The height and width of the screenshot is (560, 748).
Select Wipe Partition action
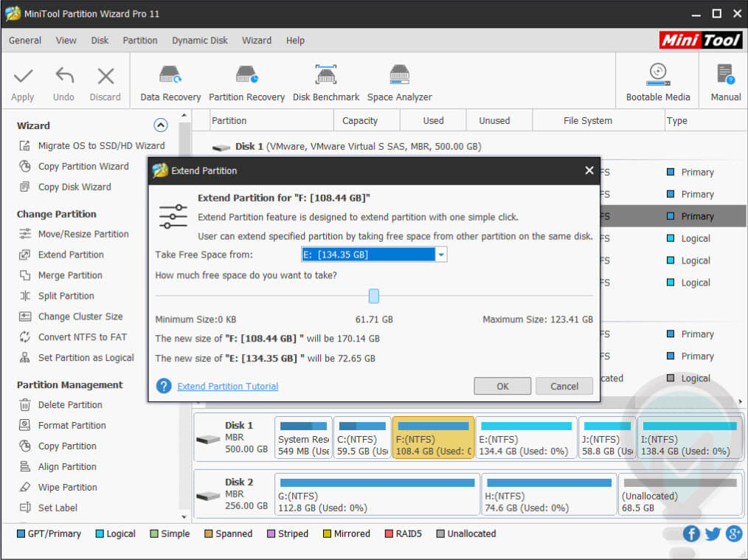pyautogui.click(x=58, y=487)
